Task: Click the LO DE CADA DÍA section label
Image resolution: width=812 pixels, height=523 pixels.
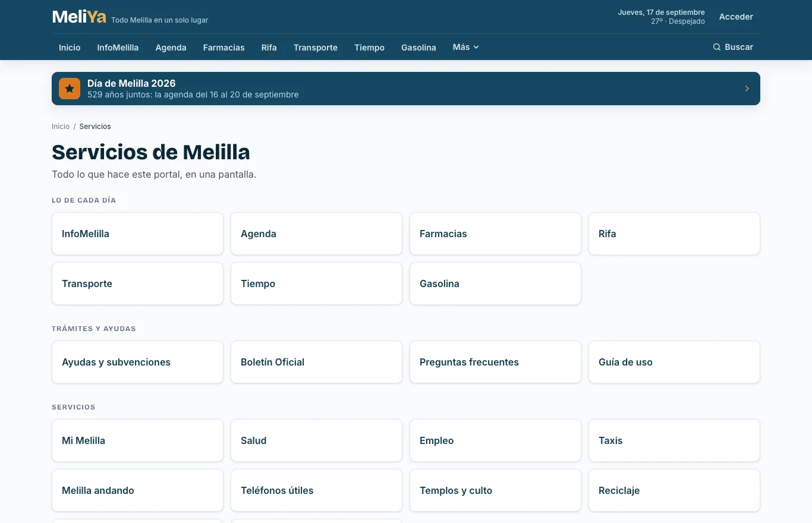Action: (84, 200)
